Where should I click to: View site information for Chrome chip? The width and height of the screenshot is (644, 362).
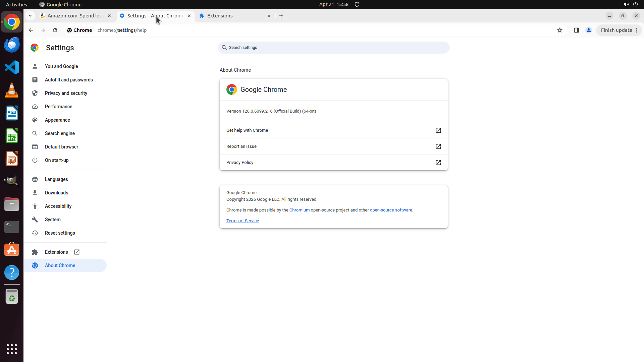click(79, 30)
